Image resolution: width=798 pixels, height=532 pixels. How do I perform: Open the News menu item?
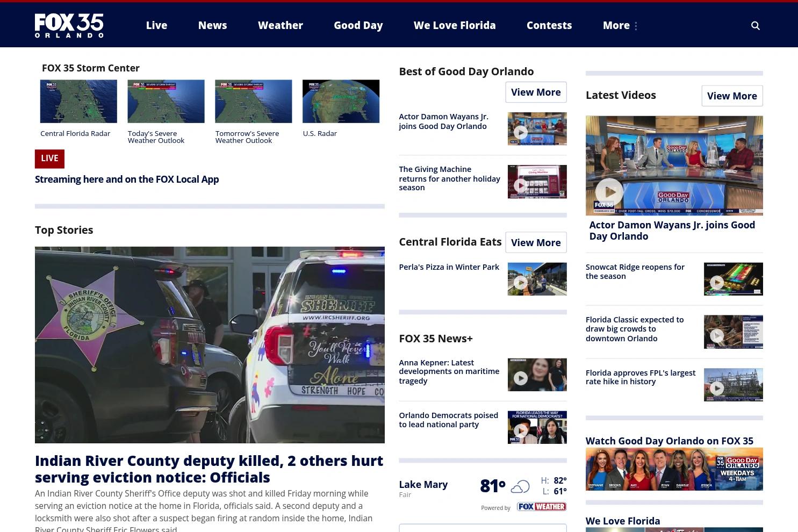(212, 25)
